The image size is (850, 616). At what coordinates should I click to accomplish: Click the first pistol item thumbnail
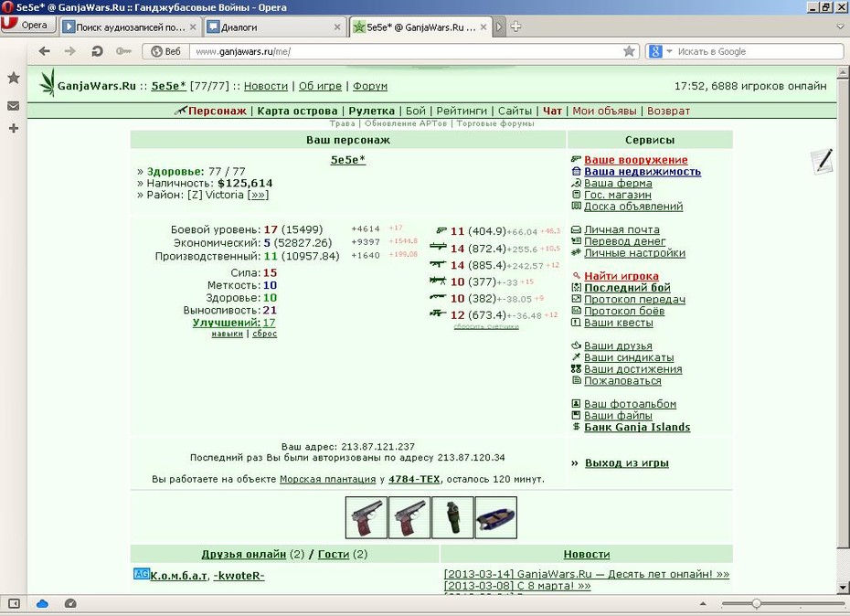(x=367, y=517)
